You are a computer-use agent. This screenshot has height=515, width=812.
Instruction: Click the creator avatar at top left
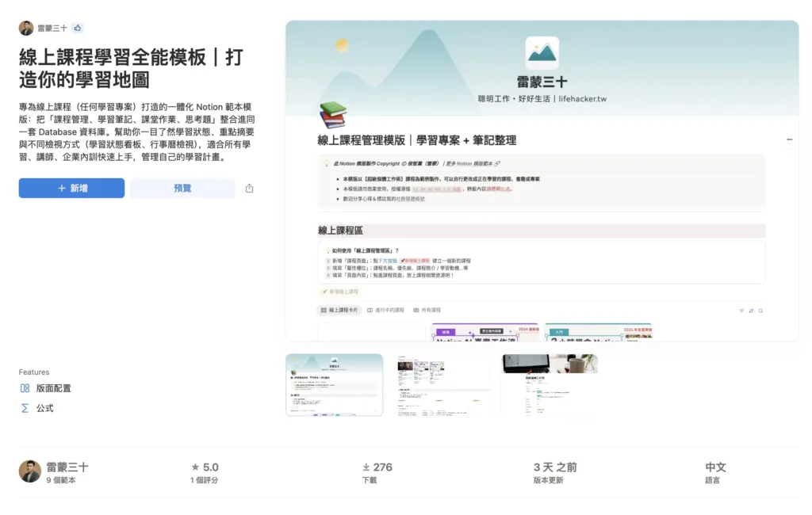(26, 28)
